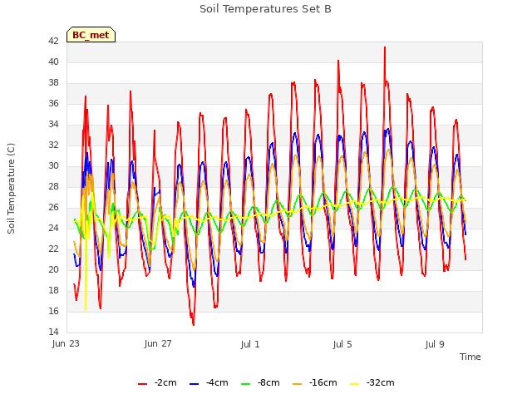
Task: Click the highest red -2cm peak above 40
Action: point(385,48)
